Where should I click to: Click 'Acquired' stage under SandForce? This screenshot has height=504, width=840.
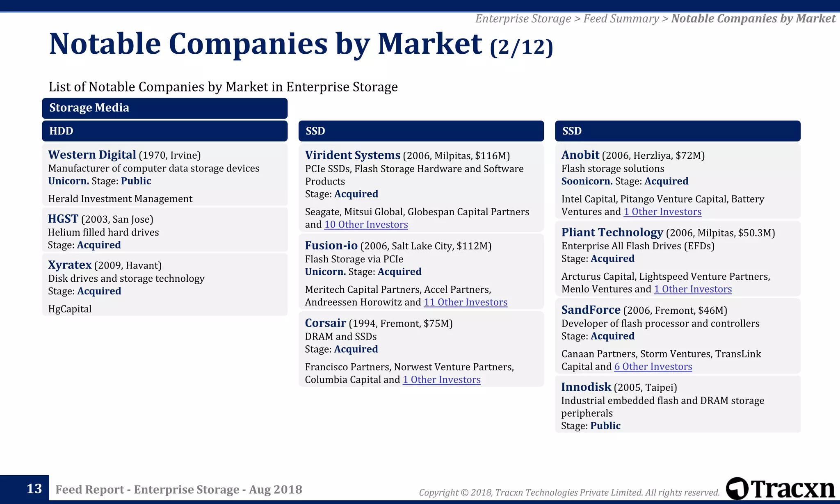612,336
